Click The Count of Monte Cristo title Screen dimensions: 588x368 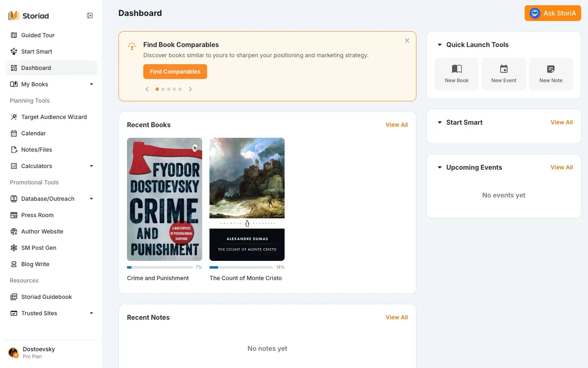[x=245, y=278]
